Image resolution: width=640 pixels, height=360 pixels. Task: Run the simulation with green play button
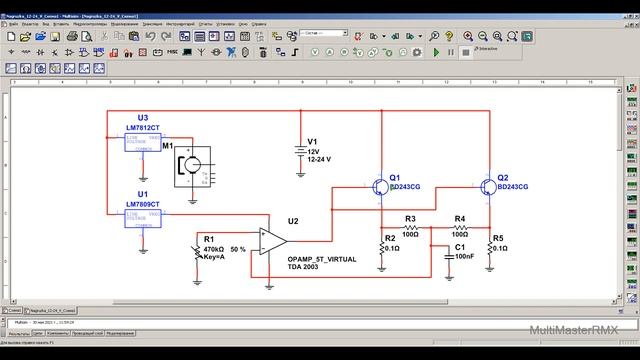[436, 52]
